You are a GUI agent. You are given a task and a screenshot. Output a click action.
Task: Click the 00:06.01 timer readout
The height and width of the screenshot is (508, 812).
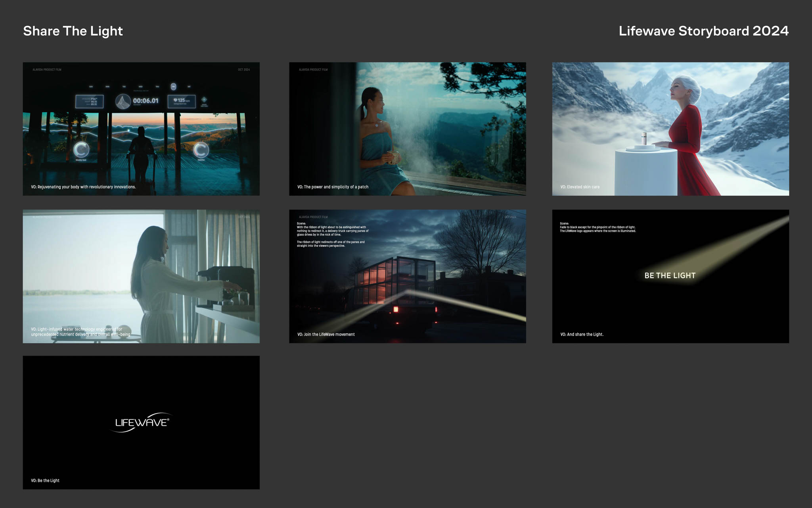146,101
